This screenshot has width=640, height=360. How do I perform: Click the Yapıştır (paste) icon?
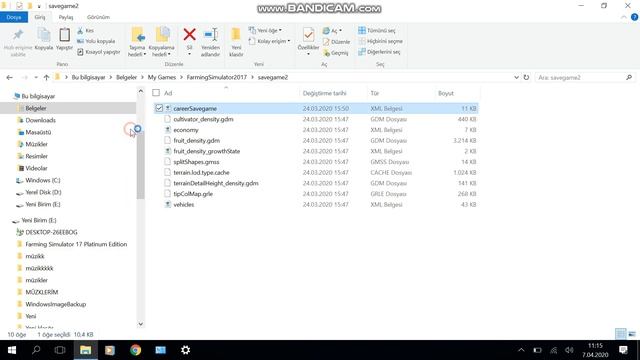coord(64,35)
